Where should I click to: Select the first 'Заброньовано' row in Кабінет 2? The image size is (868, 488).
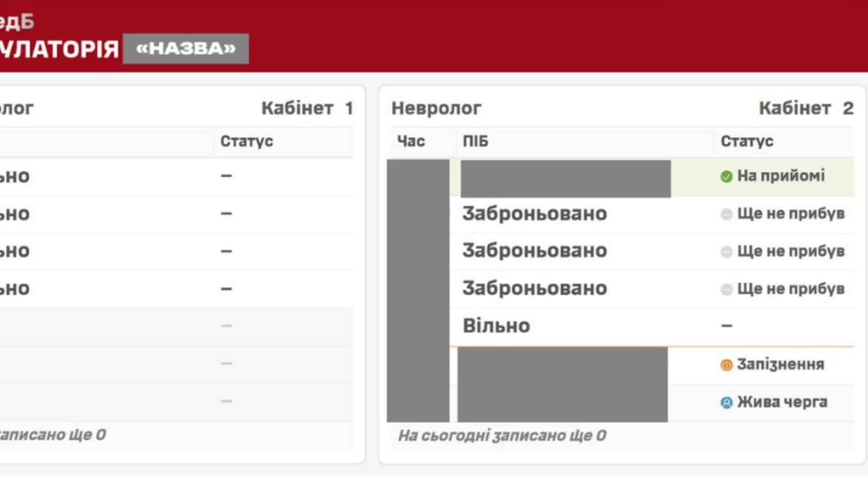point(534,214)
